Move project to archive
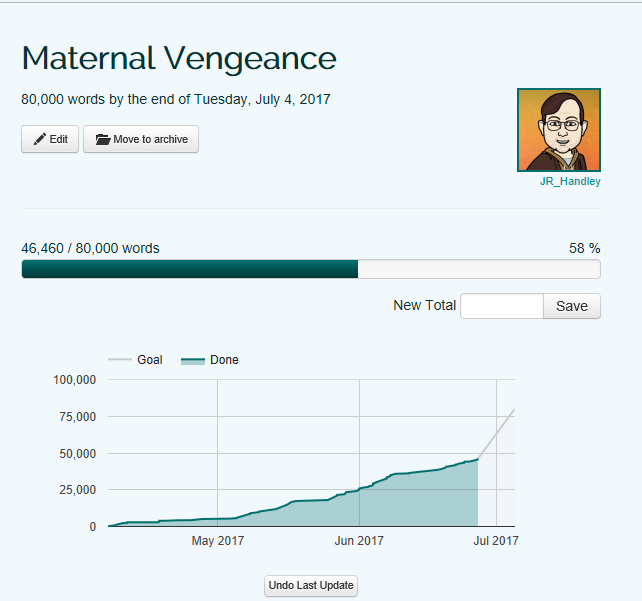 tap(141, 140)
